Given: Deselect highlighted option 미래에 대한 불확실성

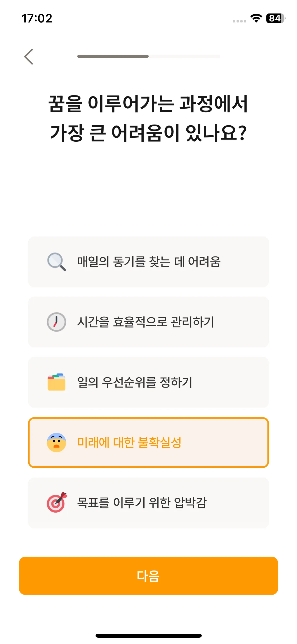Looking at the screenshot, I should coord(148,443).
